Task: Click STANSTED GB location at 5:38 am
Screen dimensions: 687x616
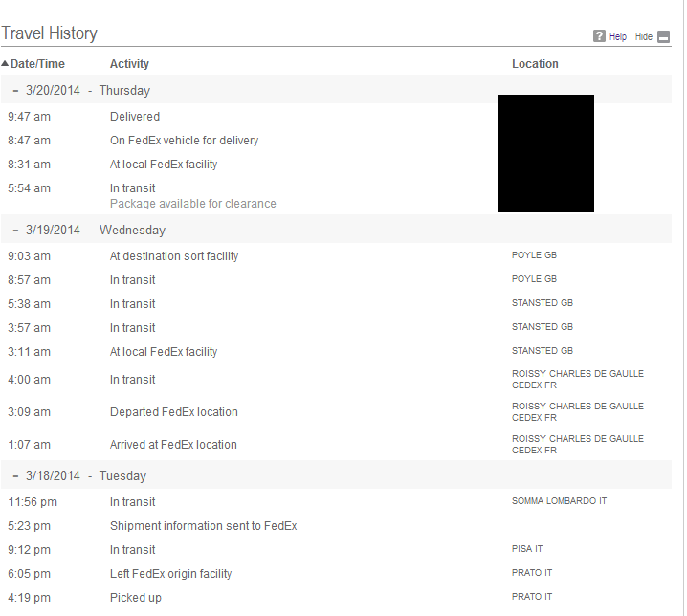Action: (543, 303)
